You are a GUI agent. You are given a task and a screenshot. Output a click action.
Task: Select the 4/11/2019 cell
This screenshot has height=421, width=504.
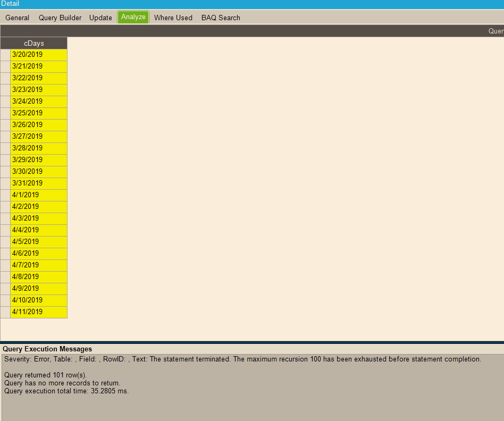click(x=39, y=312)
